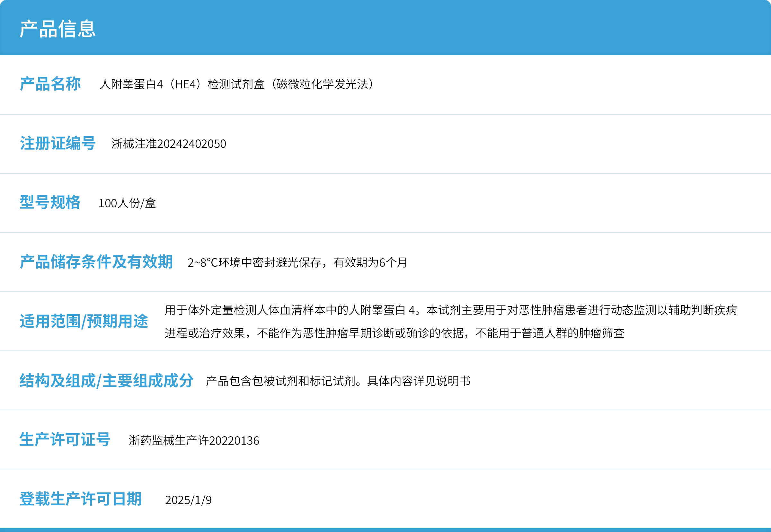Screen dimensions: 771x532
Task: Click the blue bottom border bar
Action: click(x=385, y=530)
